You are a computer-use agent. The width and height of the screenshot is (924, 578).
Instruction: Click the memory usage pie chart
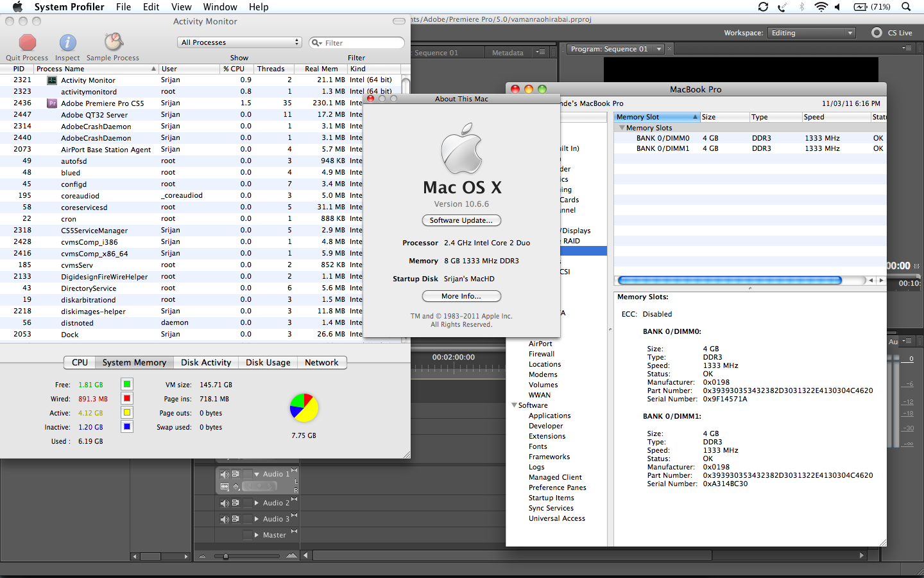coord(304,408)
